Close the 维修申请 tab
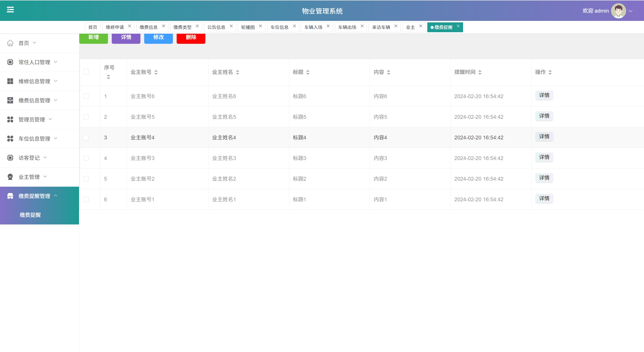 coord(130,26)
